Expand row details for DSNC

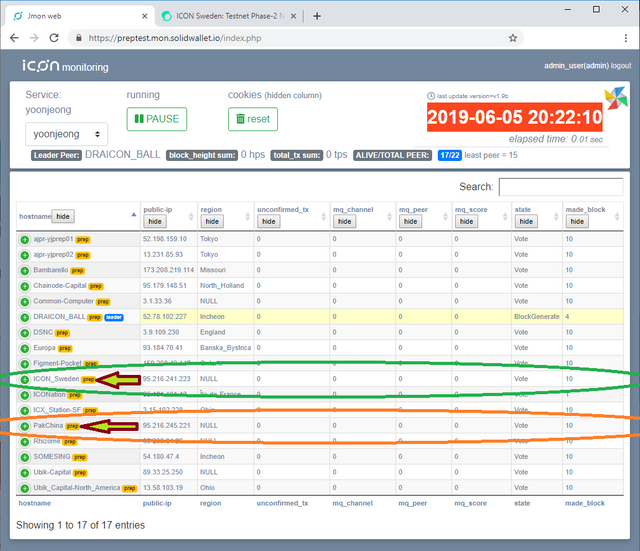(24, 333)
